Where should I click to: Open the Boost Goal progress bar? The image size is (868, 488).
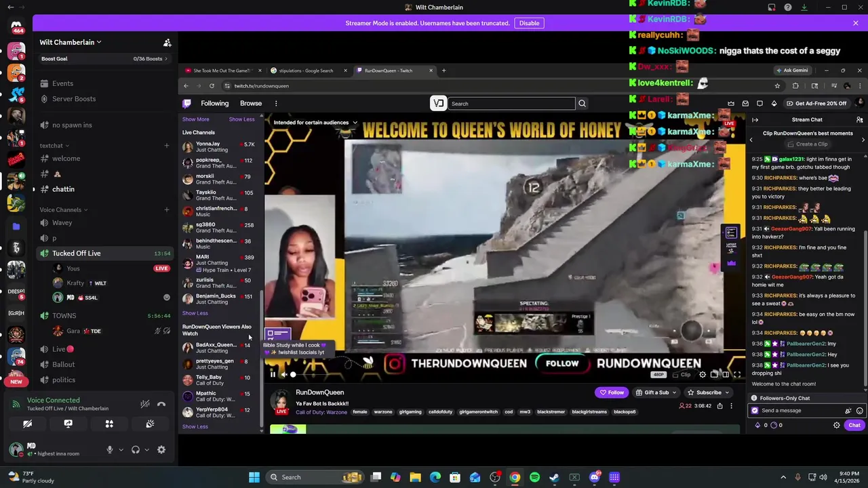point(105,59)
